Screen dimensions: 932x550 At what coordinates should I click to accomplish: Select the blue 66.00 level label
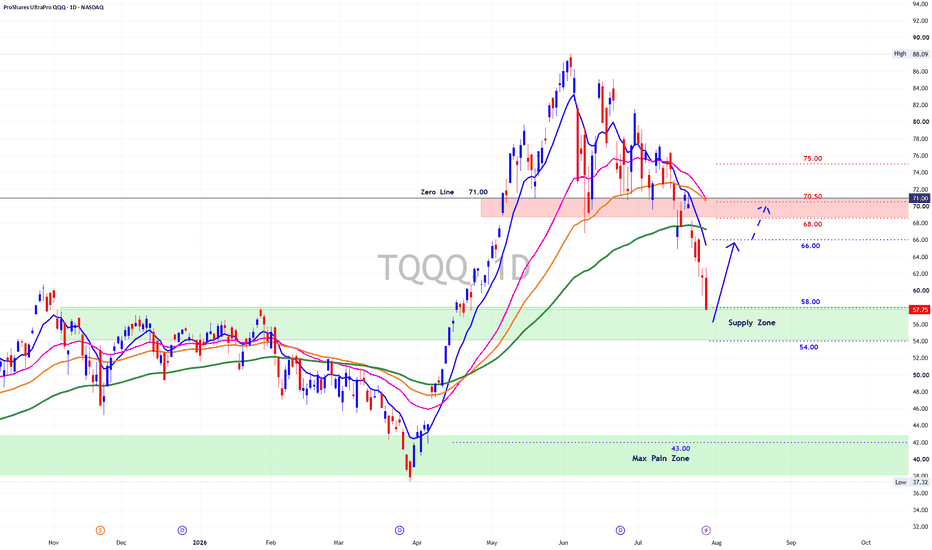pyautogui.click(x=810, y=246)
